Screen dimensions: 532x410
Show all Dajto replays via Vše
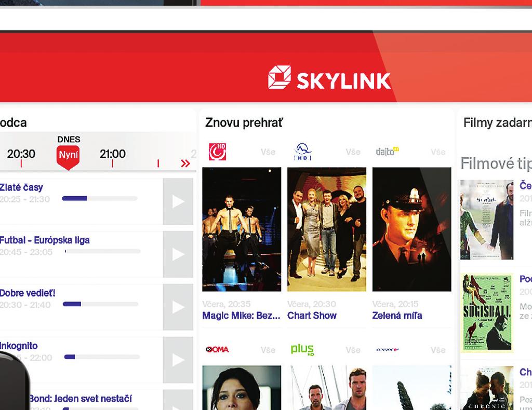[438, 152]
